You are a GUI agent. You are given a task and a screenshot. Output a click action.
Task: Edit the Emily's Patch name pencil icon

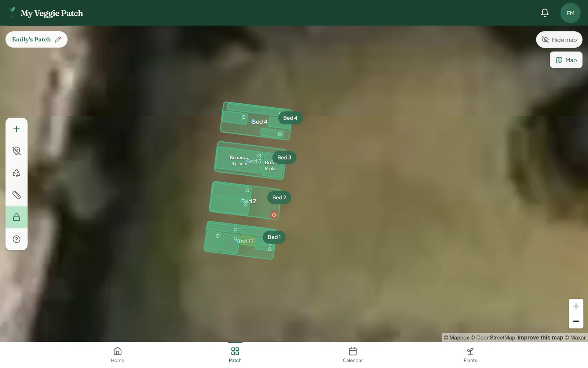point(58,40)
